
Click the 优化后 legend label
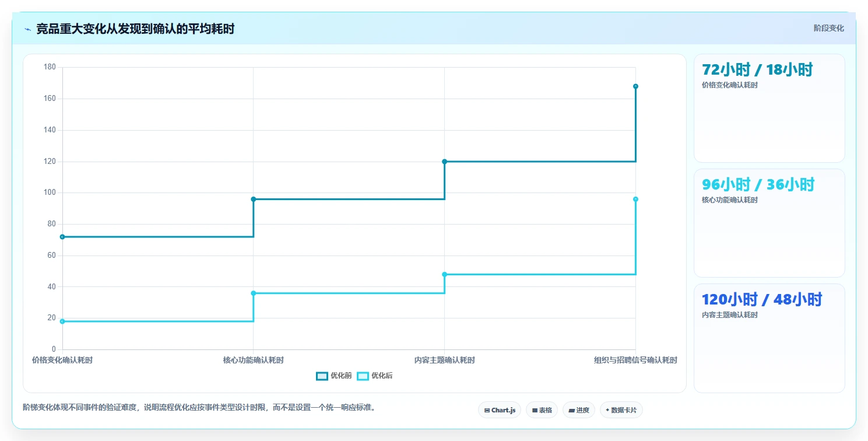[382, 376]
